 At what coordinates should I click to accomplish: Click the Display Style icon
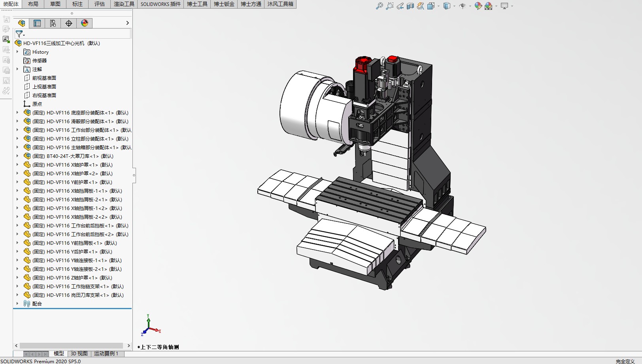[x=447, y=6]
